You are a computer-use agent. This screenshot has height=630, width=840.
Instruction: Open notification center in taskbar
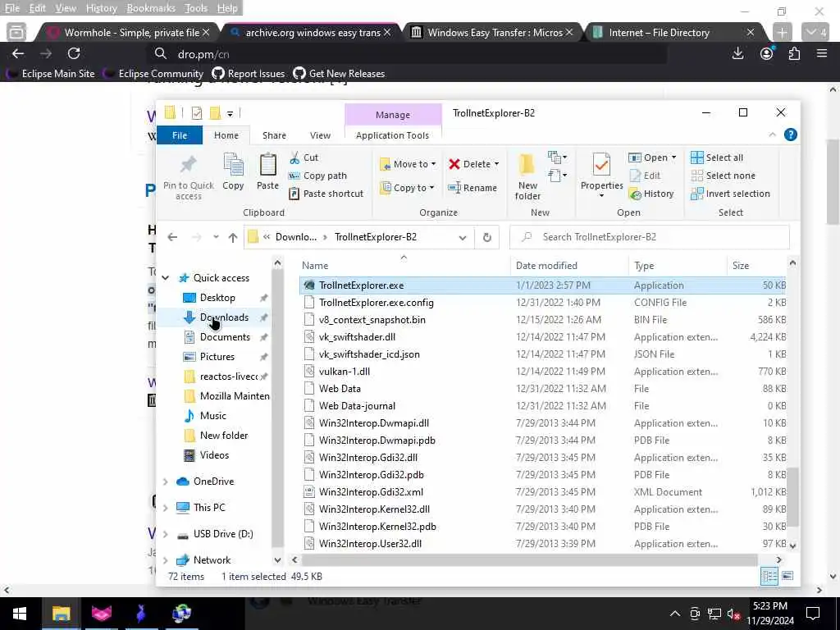(x=813, y=614)
